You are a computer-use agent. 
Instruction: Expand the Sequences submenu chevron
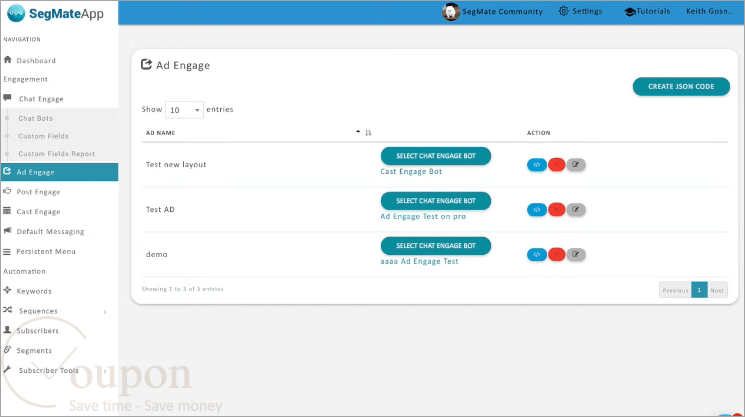(105, 312)
